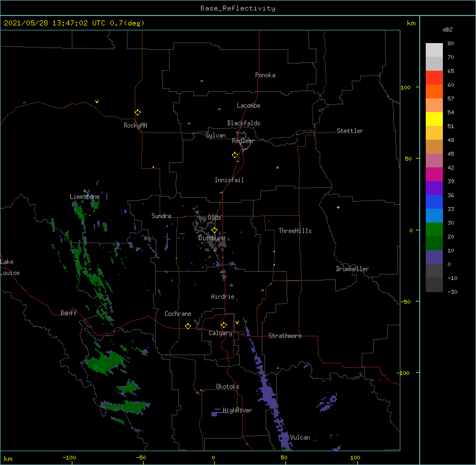Screen dimensions: 476x465
Task: Click the ThreeHills label
Action: (x=295, y=231)
